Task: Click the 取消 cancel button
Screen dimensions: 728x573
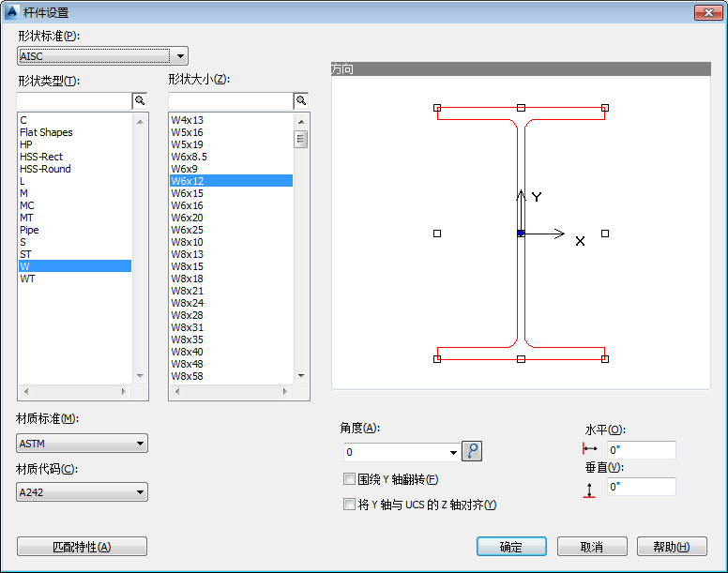Action: [592, 547]
